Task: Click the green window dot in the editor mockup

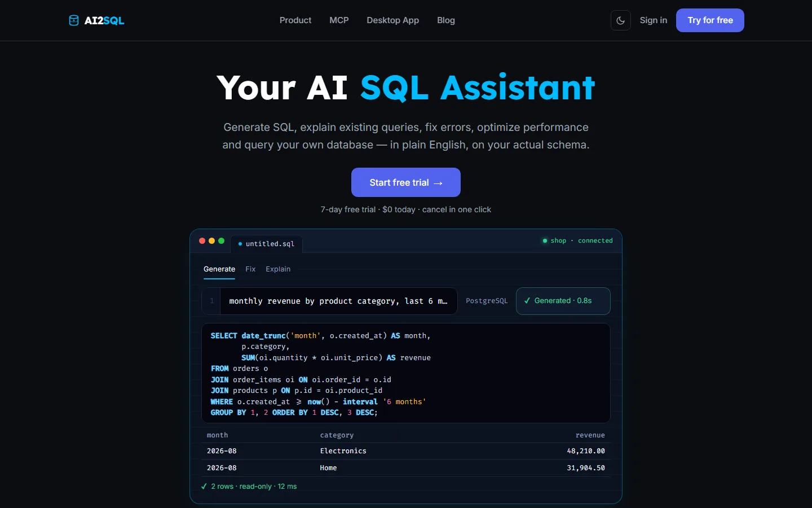Action: pyautogui.click(x=221, y=240)
